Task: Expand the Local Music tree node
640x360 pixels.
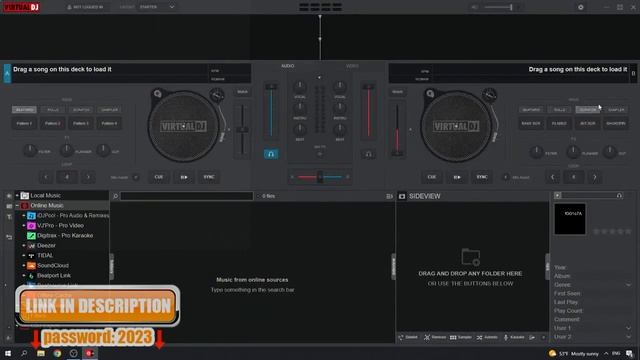Action: 18,196
